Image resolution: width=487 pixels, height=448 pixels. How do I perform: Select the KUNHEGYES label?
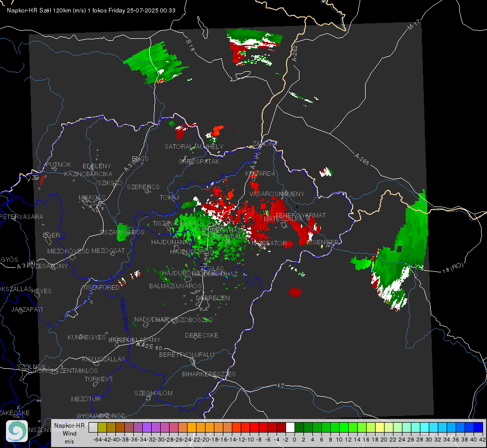pos(87,337)
